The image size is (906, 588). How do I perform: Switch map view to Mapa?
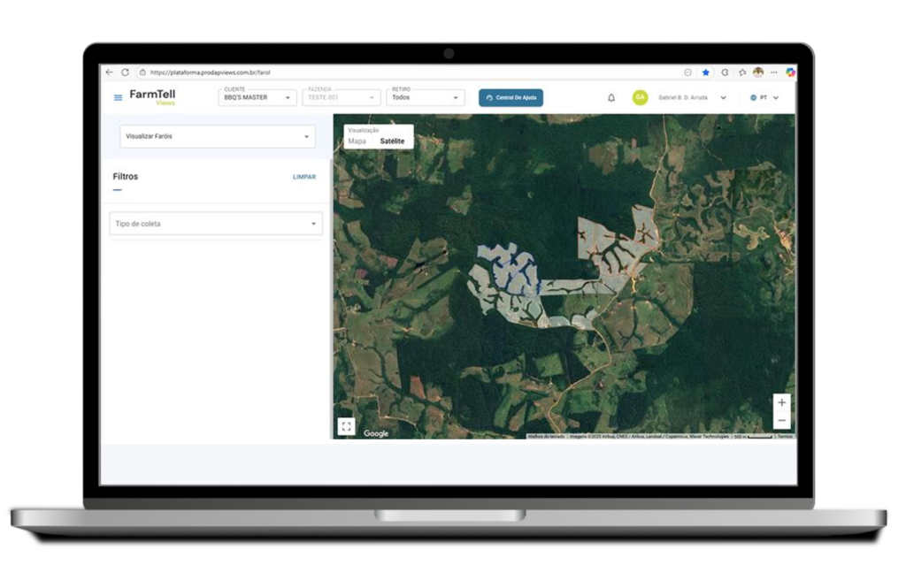click(x=357, y=141)
